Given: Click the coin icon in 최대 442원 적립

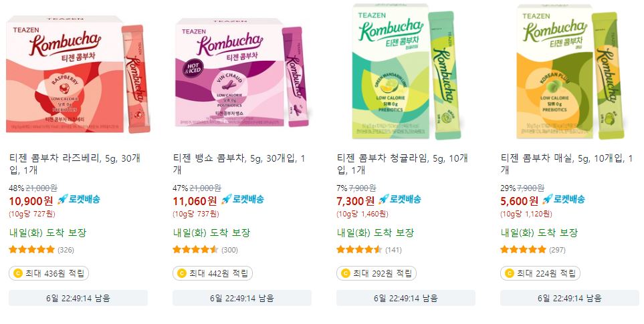Looking at the screenshot, I should pos(181,273).
